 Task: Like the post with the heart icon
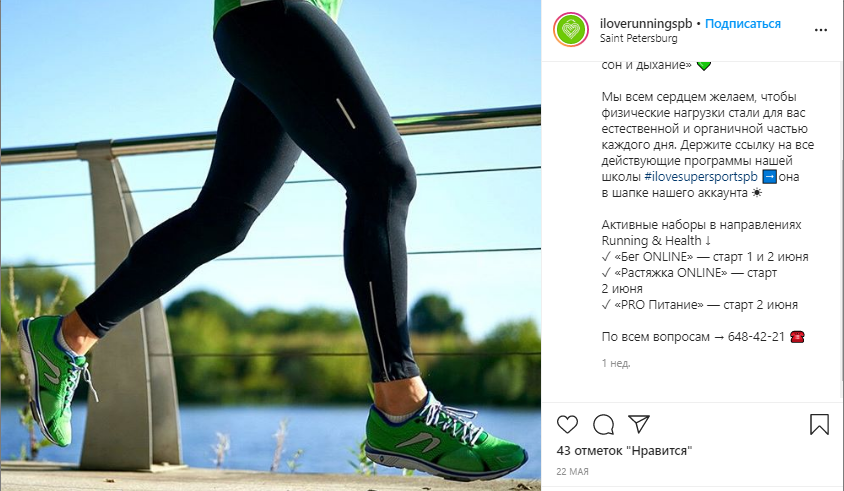pyautogui.click(x=567, y=425)
